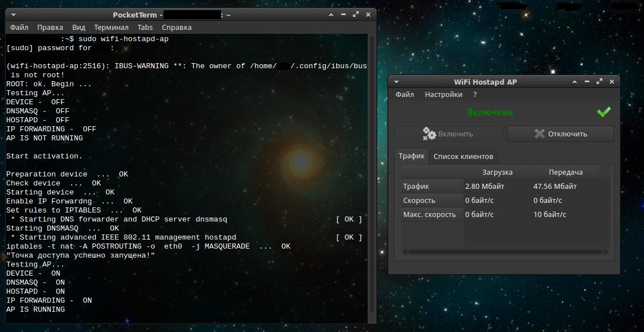Click the 'AP IS NOT RUNNING' terminal line

45,138
